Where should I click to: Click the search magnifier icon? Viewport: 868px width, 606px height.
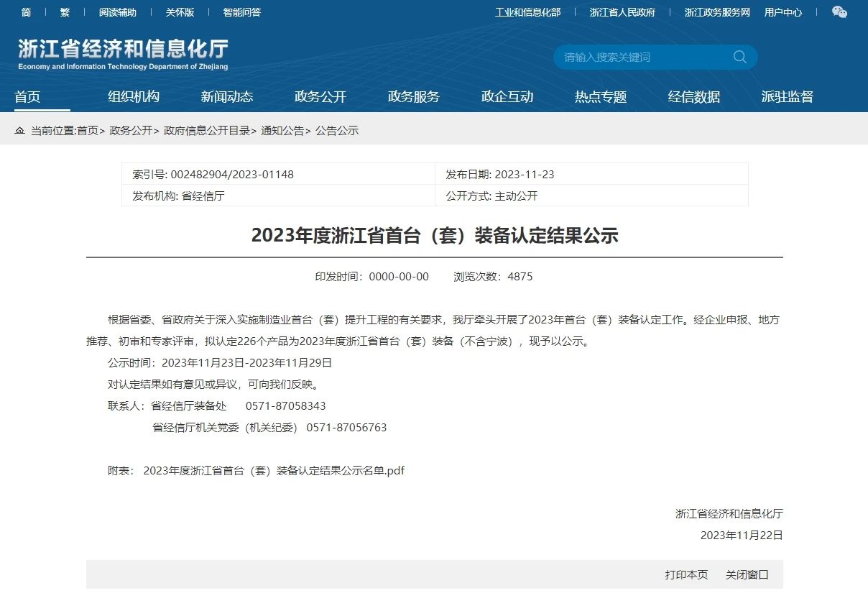(x=739, y=57)
